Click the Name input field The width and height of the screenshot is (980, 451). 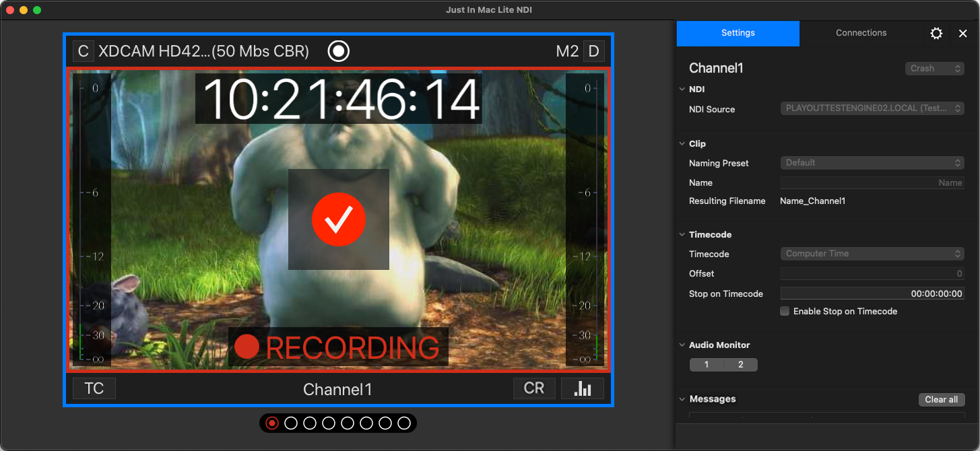coord(872,182)
